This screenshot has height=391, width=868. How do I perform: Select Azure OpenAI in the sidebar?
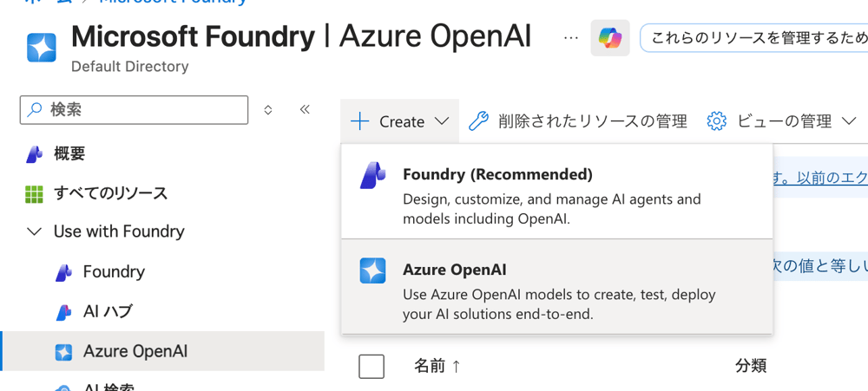click(135, 351)
